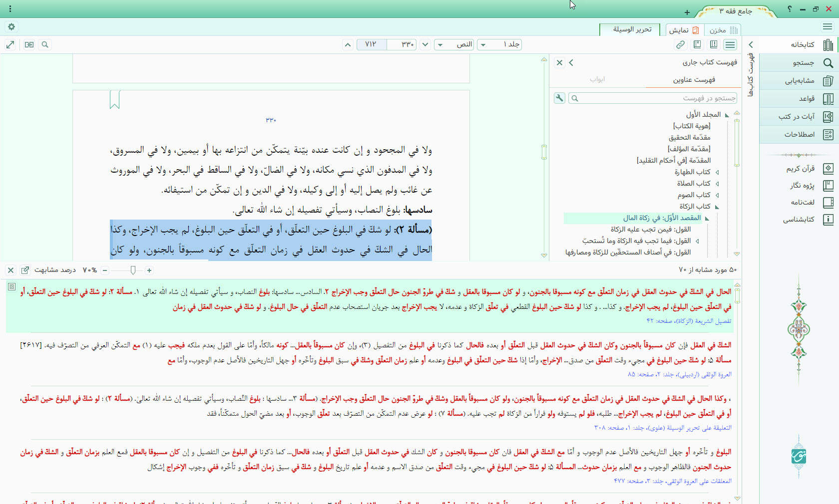Select القول: فيمن تجب عليه الزكاة

tap(651, 229)
